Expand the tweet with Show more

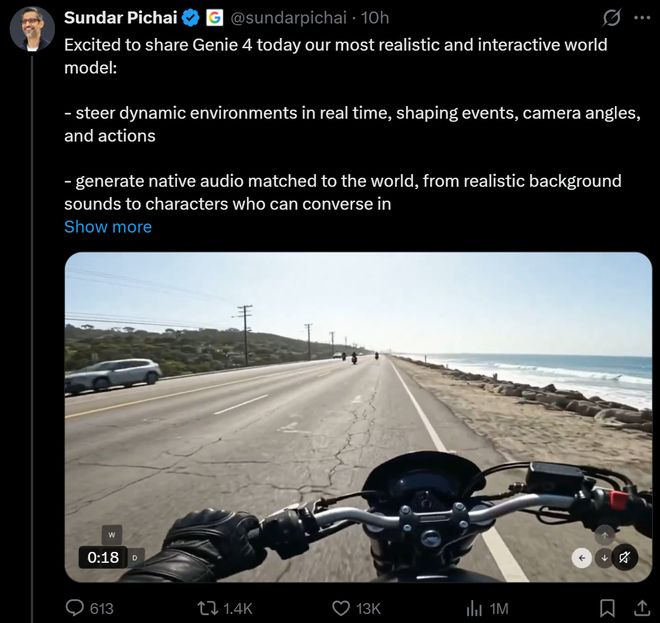(x=108, y=227)
